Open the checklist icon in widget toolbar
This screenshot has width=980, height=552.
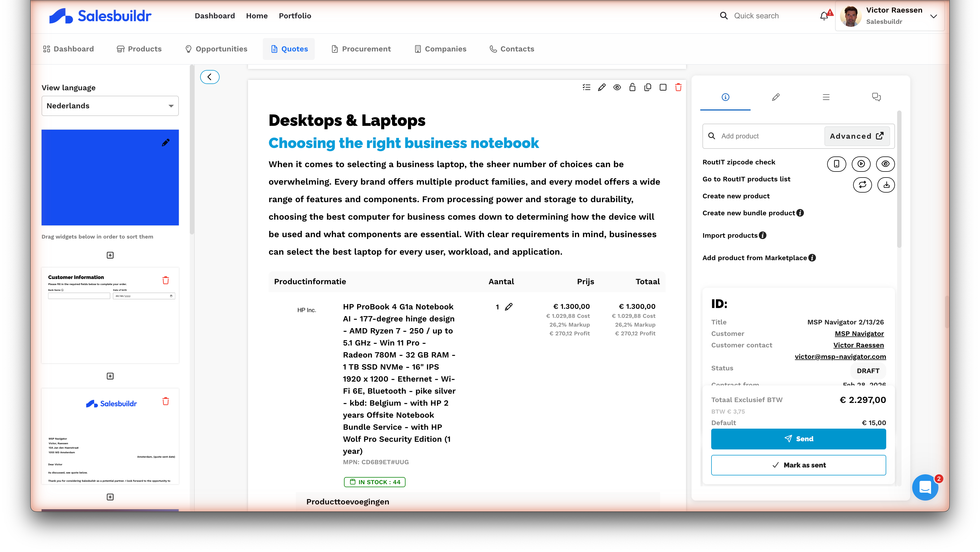(x=586, y=87)
